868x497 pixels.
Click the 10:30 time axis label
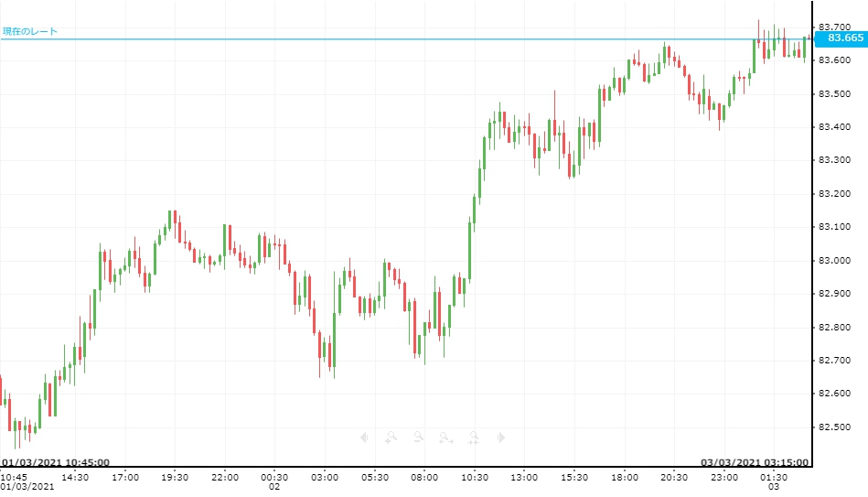[x=475, y=477]
